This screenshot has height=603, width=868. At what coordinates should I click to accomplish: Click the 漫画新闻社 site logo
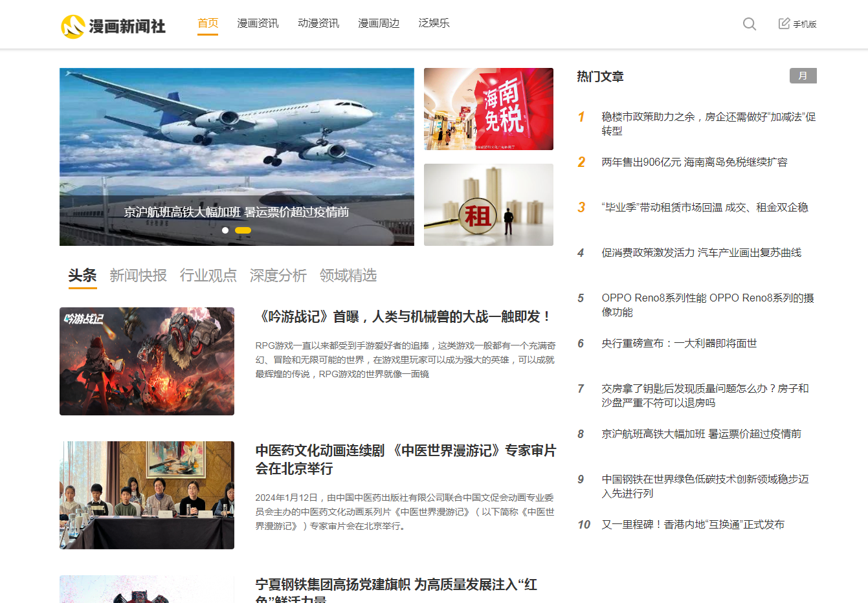click(x=113, y=27)
